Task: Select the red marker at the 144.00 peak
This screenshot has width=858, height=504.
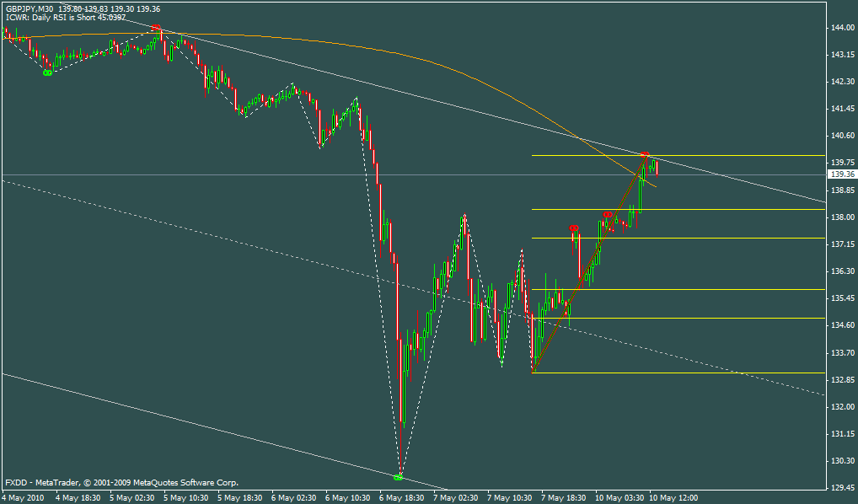Action: 156,28
